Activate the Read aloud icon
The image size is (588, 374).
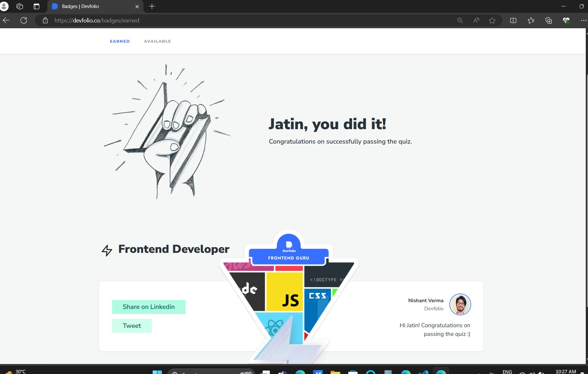[476, 20]
